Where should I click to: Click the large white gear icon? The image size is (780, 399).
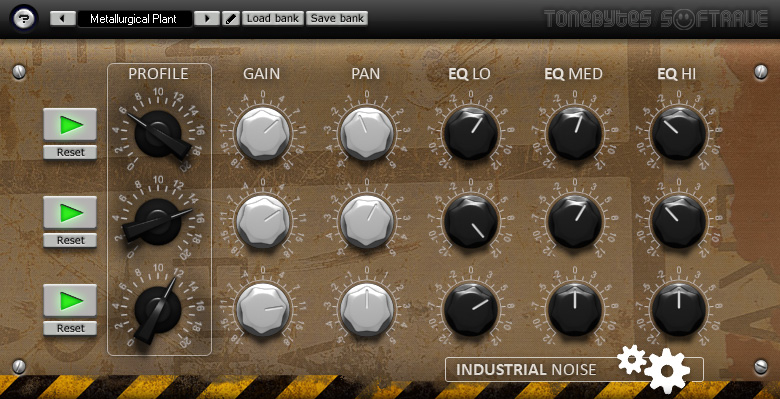(667, 370)
